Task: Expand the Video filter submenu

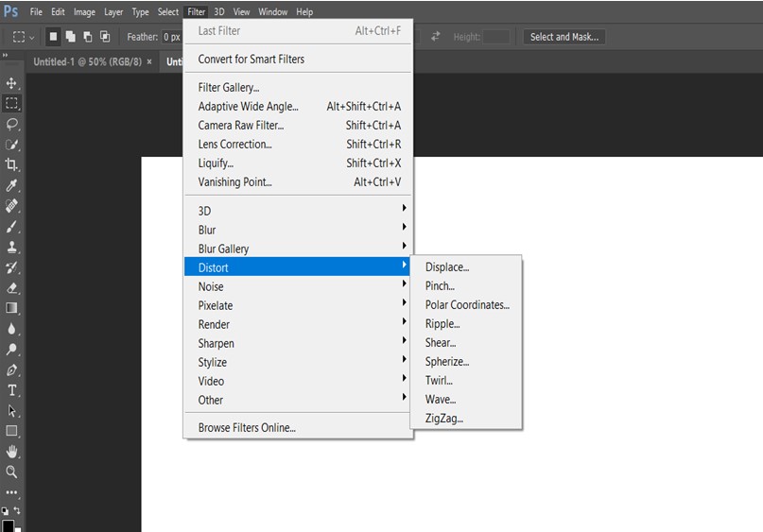Action: [297, 381]
